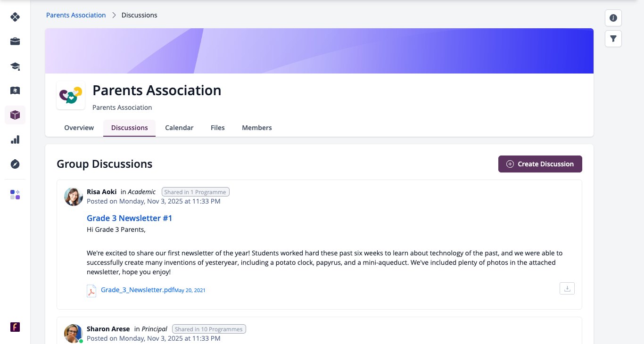Open the purple squares apps icon
Screen dimensions: 644x344
[15, 195]
